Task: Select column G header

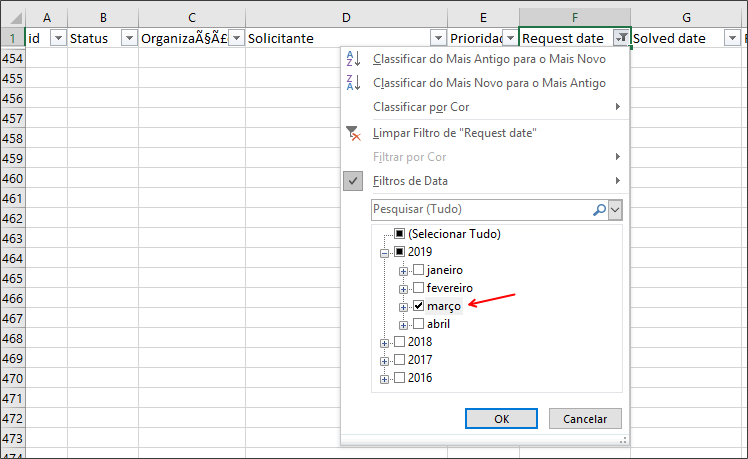Action: 686,18
